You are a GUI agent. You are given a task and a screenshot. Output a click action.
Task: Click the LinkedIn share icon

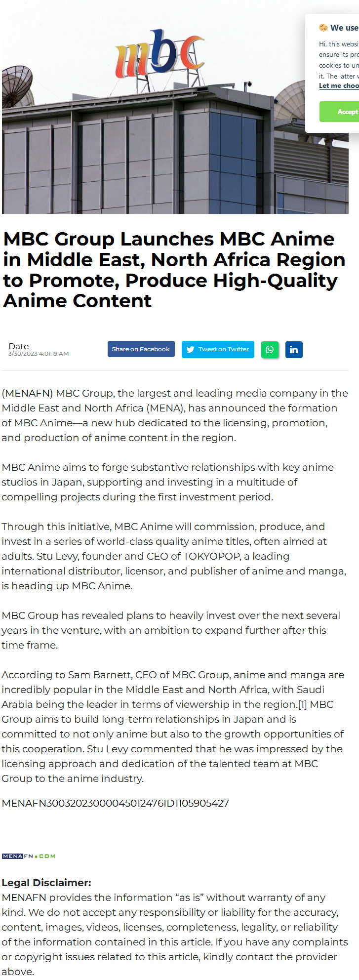294,350
